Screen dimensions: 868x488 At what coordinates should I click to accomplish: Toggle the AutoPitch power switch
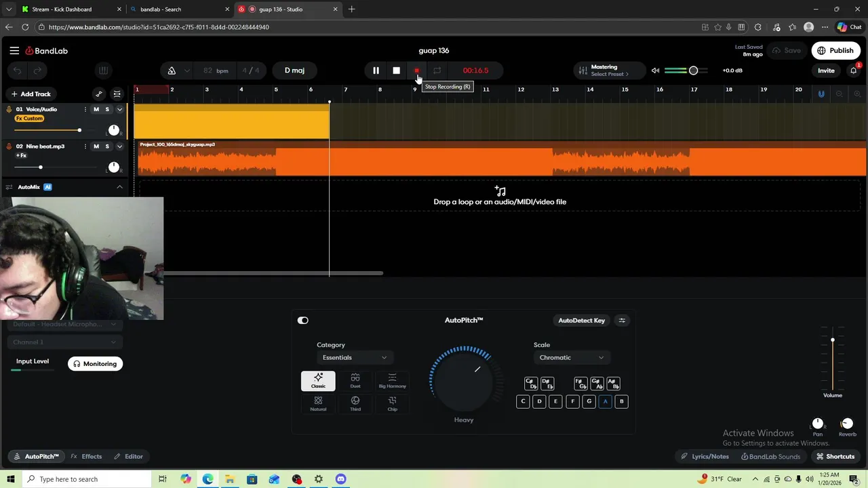click(303, 321)
